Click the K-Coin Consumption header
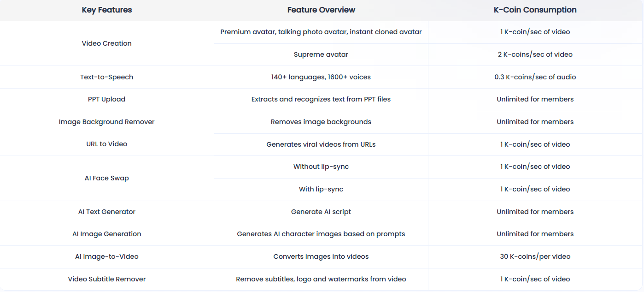Image resolution: width=644 pixels, height=292 pixels. (535, 10)
